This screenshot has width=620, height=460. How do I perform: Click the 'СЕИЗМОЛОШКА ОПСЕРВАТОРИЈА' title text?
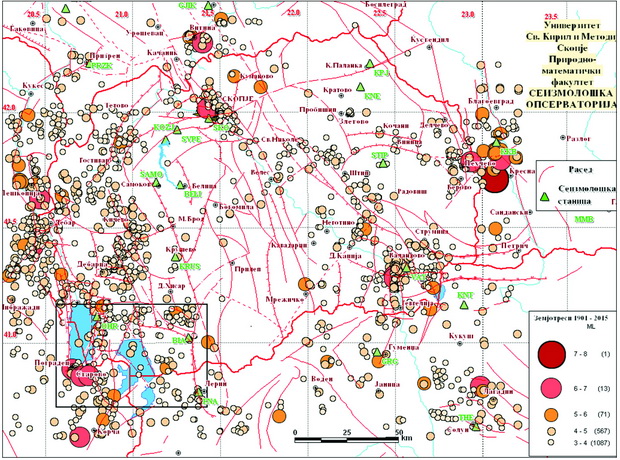(571, 99)
